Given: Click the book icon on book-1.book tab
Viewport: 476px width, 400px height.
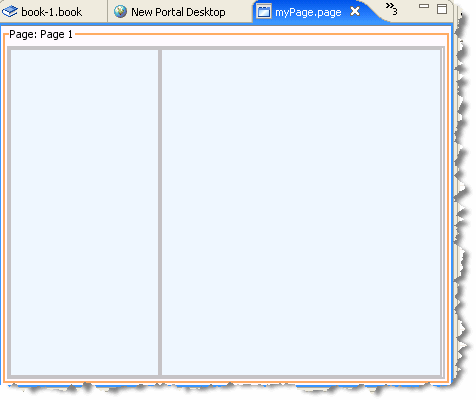Looking at the screenshot, I should 10,11.
